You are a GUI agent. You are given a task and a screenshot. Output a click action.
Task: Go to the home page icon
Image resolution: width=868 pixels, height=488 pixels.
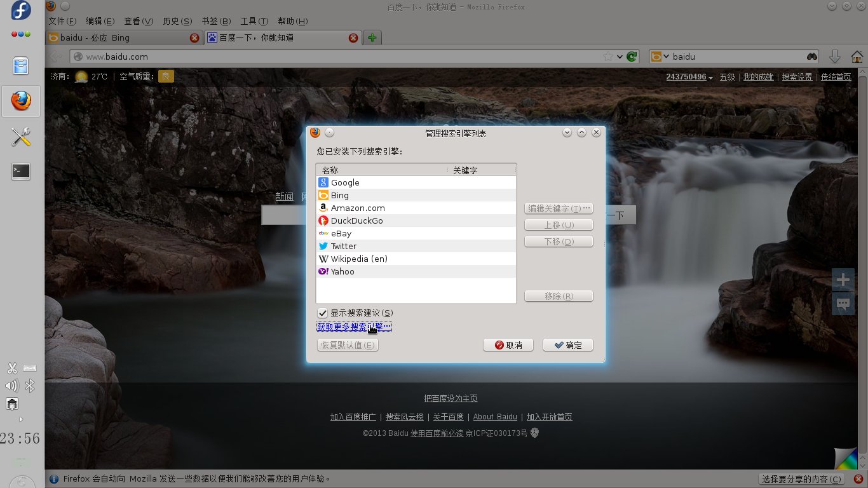point(857,57)
